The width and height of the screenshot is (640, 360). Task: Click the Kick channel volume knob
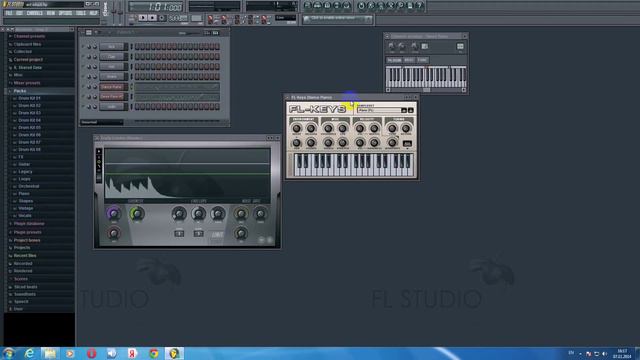pos(95,47)
